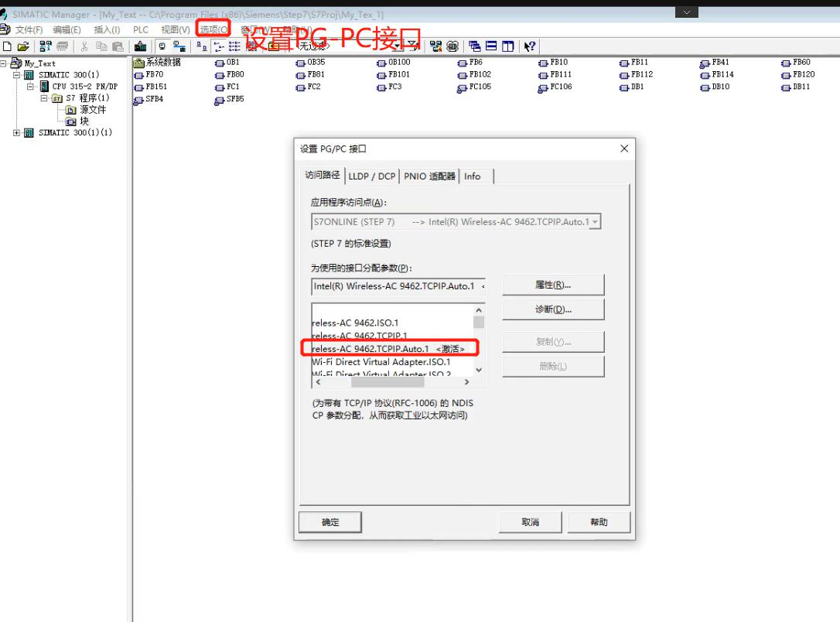Screen dimensions: 840x622
Task: Open the 插入(I) menu
Action: click(107, 29)
